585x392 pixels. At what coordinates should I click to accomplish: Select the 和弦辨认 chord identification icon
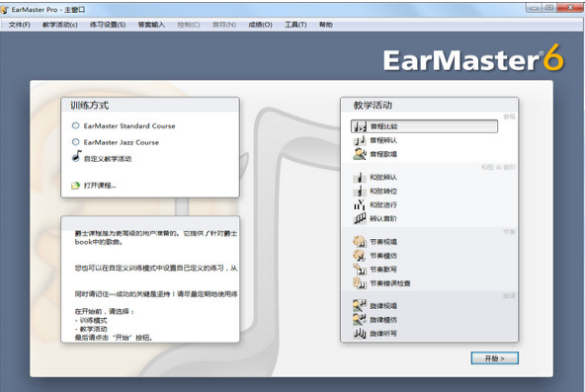[360, 178]
